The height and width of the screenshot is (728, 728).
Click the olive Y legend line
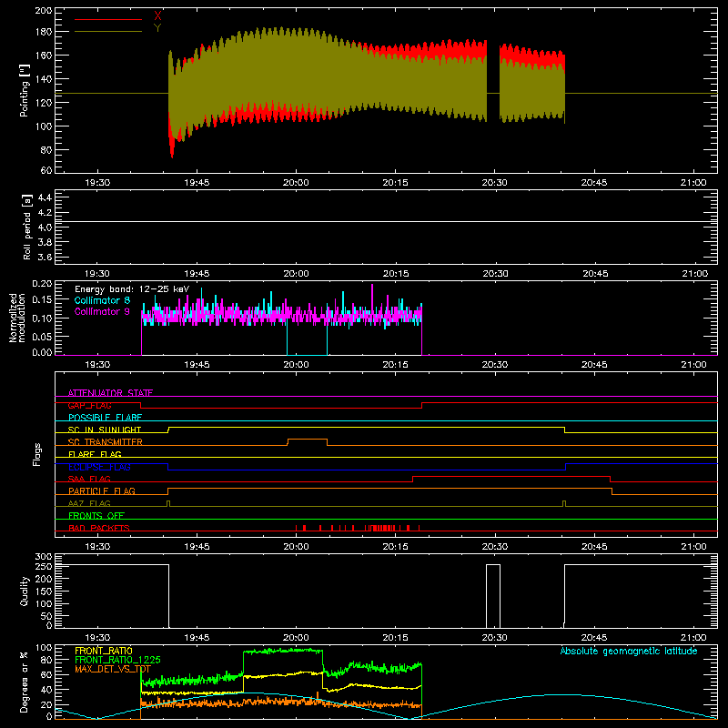point(108,32)
